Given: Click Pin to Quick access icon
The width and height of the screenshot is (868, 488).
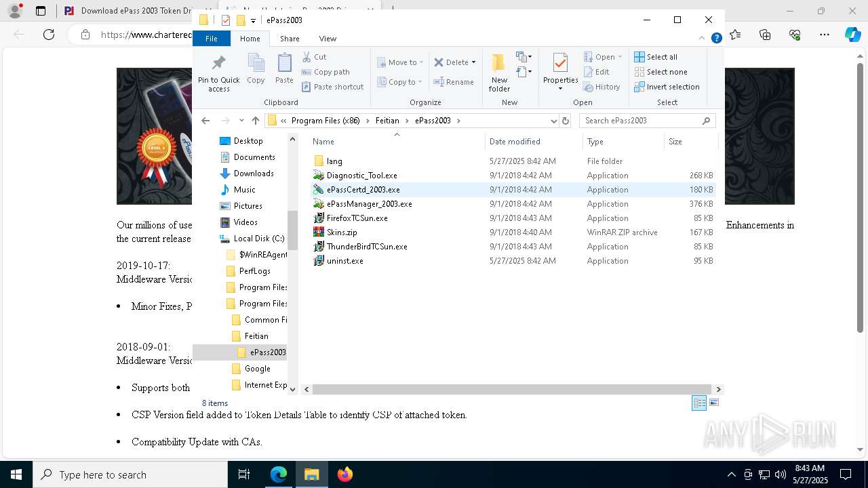Looking at the screenshot, I should [218, 73].
